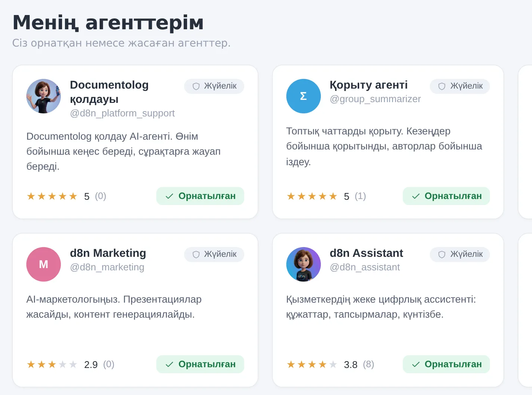Click the 2.9 star rating of d8n Marketing
The width and height of the screenshot is (532, 395).
52,365
